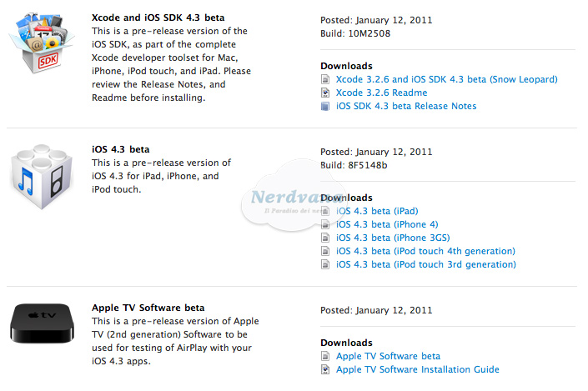
Task: Click document icon next to Xcode 3.2.6 Readme
Action: pyautogui.click(x=325, y=93)
